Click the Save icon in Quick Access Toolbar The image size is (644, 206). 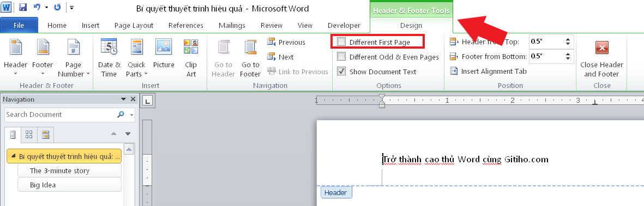[x=23, y=8]
